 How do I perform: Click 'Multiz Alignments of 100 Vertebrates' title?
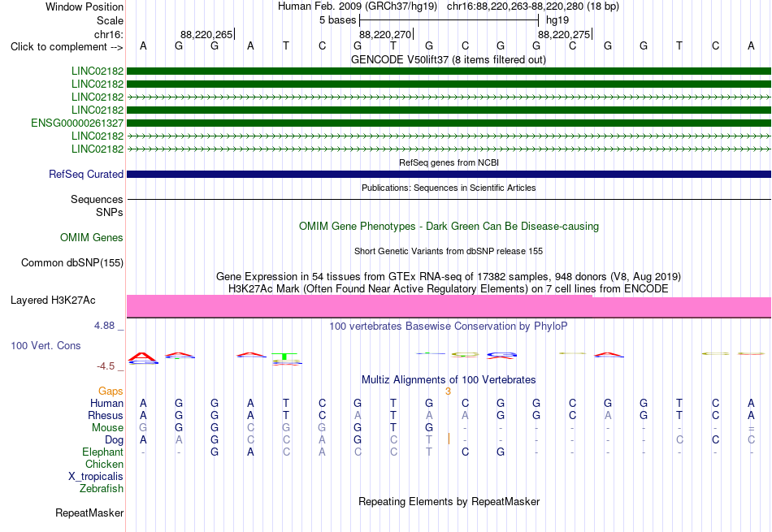click(449, 380)
